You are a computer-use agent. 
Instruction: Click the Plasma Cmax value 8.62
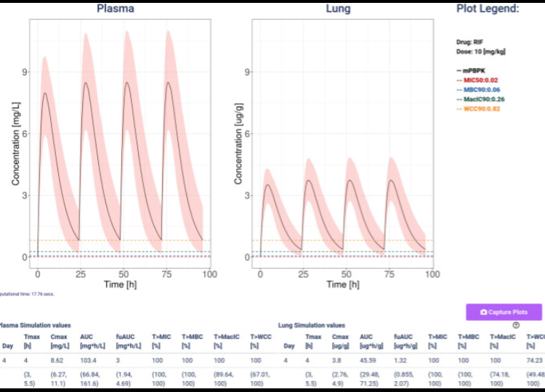coord(57,360)
